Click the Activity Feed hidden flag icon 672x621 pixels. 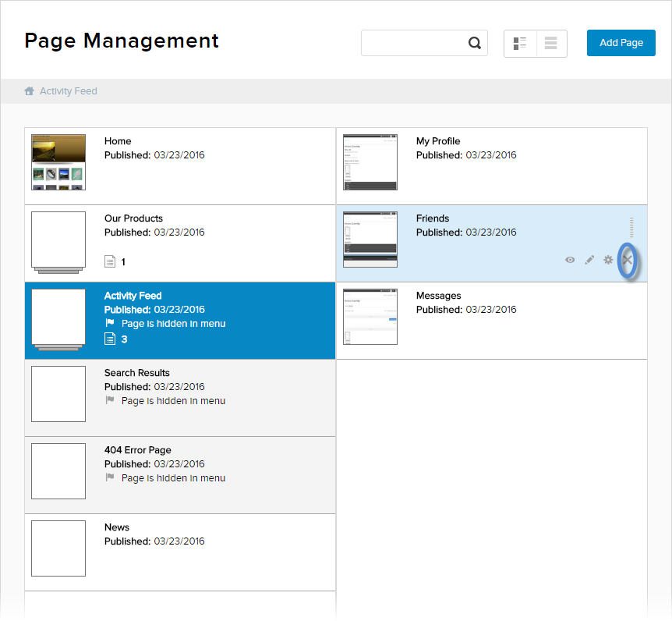(x=110, y=323)
